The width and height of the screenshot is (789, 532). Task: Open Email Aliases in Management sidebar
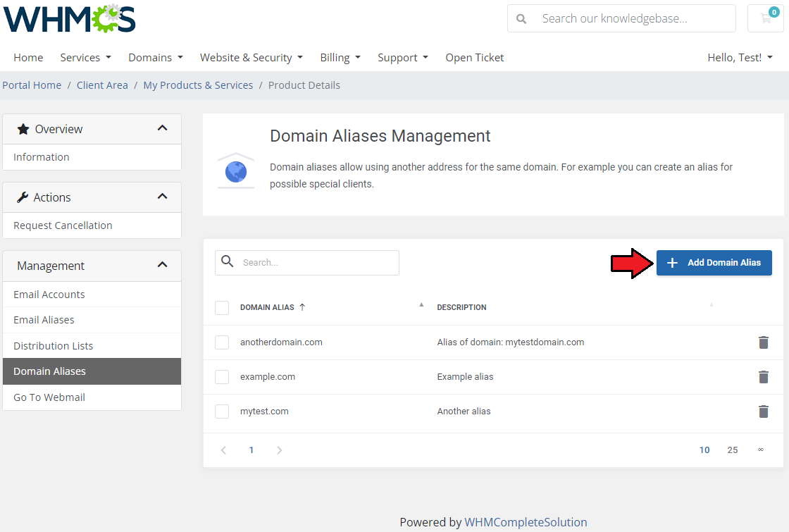point(92,320)
